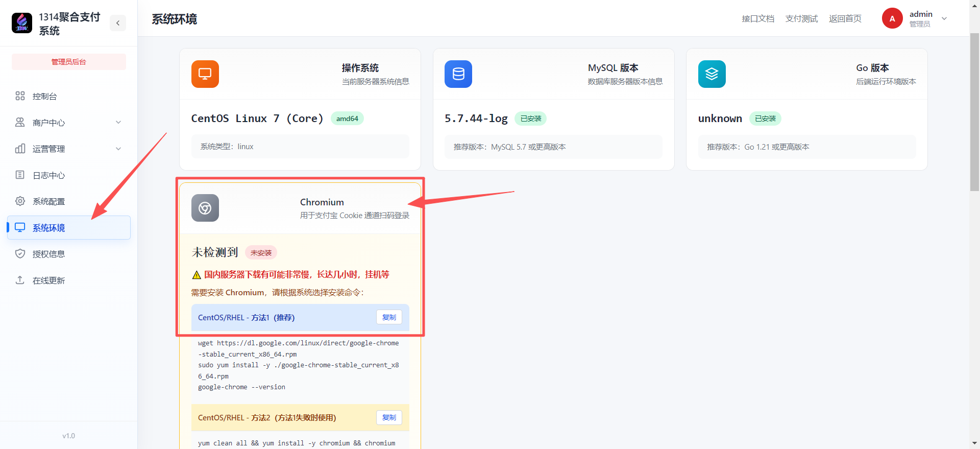Click the orange 操作系统 monitor icon
980x449 pixels.
coord(205,74)
